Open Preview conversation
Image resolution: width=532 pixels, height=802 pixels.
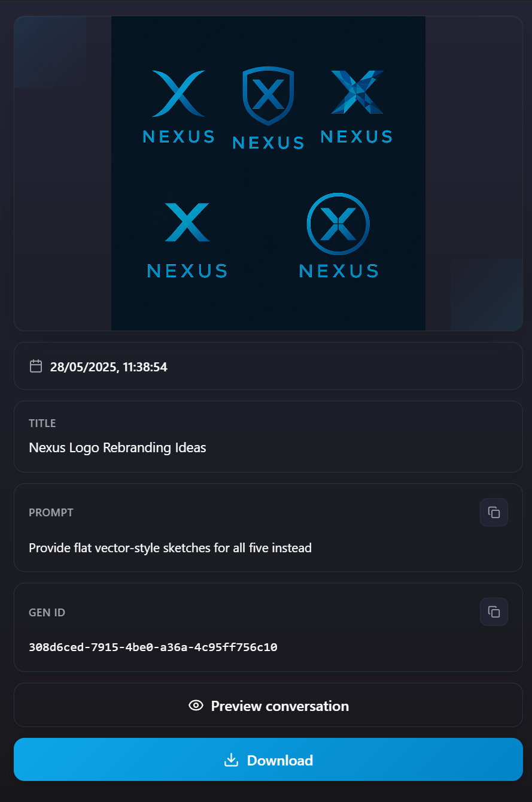tap(268, 706)
